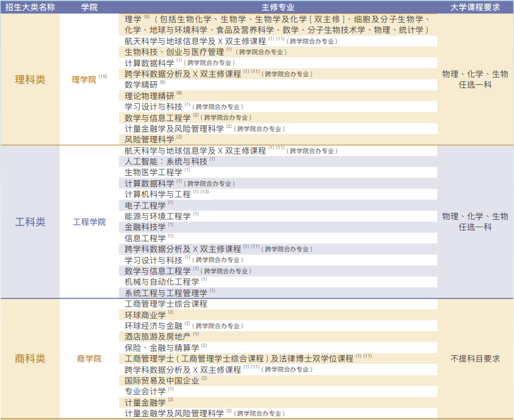Click 人工智能：系统与科技 row

point(278,161)
